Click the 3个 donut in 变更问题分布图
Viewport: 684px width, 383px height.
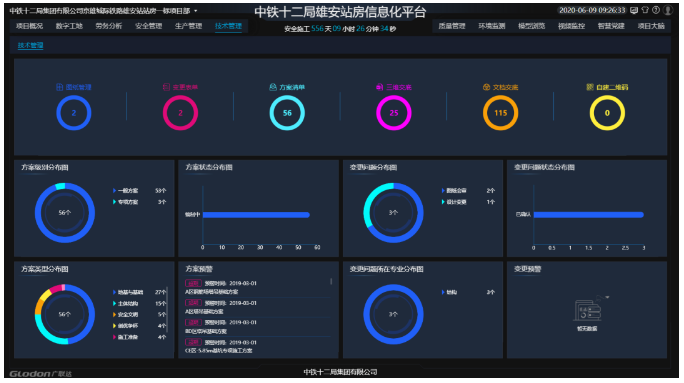(393, 213)
